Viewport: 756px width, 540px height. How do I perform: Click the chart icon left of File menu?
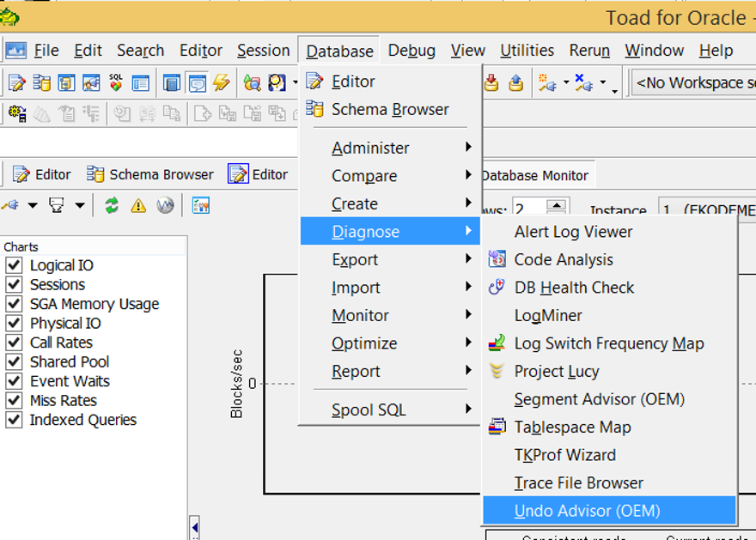(16, 50)
